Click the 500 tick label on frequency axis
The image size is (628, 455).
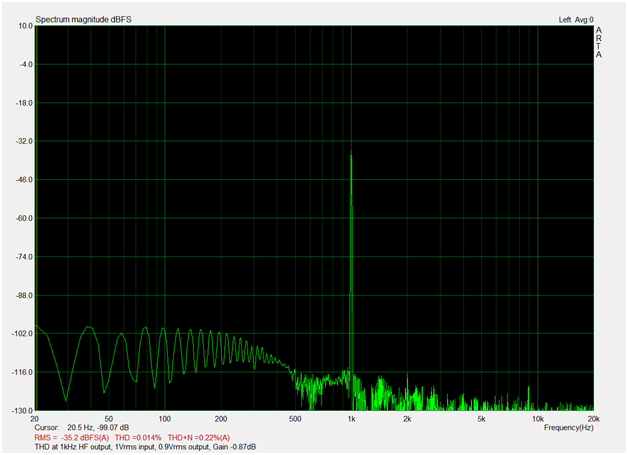(x=294, y=419)
